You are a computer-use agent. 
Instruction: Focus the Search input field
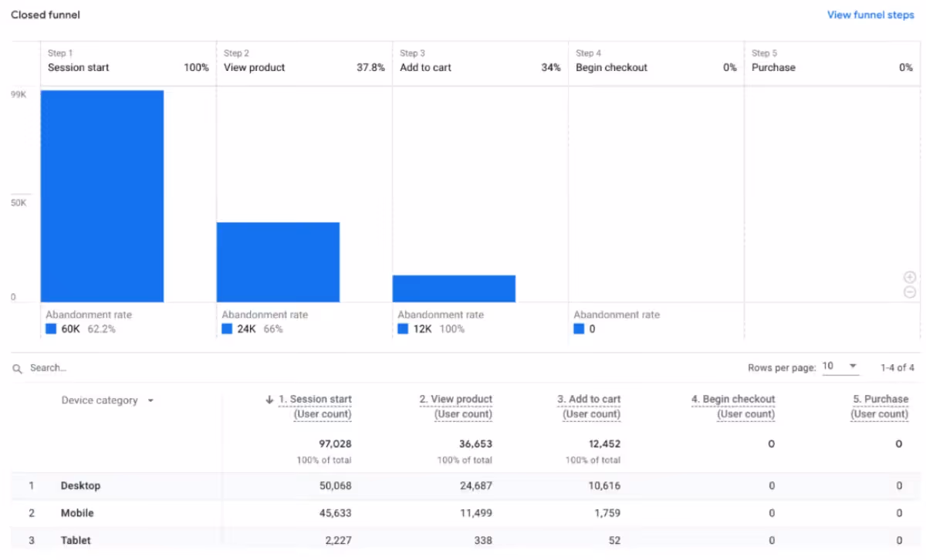click(48, 368)
